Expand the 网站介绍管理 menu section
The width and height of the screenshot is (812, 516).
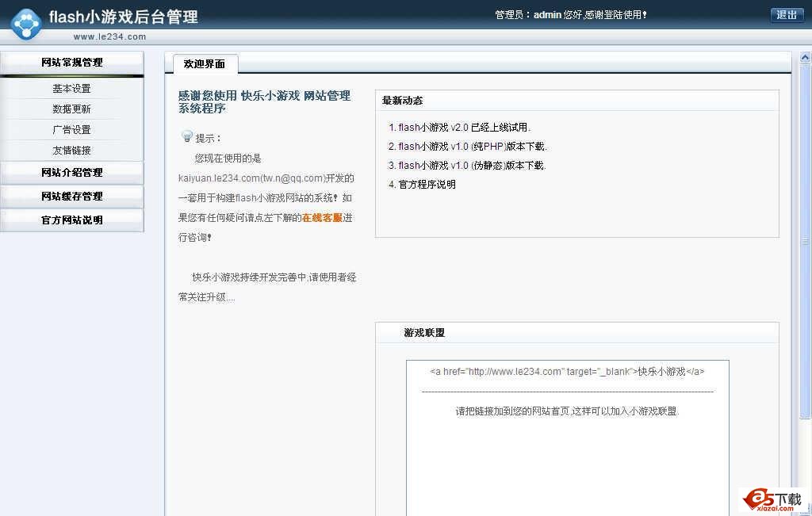(x=72, y=173)
